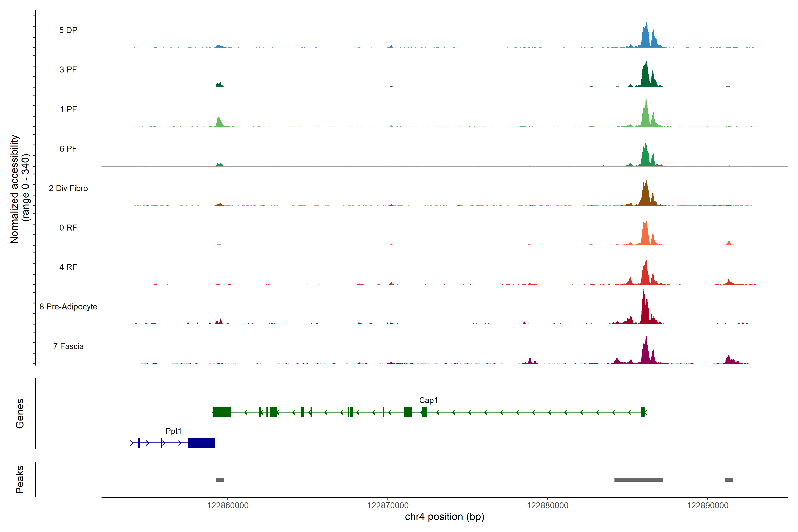
Task: Click the 8 Pre-Adipocyte track label
Action: coord(68,307)
